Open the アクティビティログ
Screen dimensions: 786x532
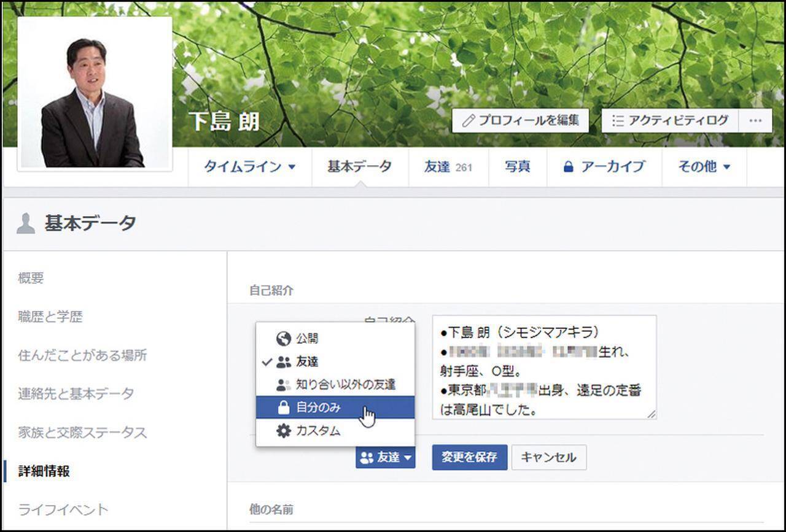point(670,121)
